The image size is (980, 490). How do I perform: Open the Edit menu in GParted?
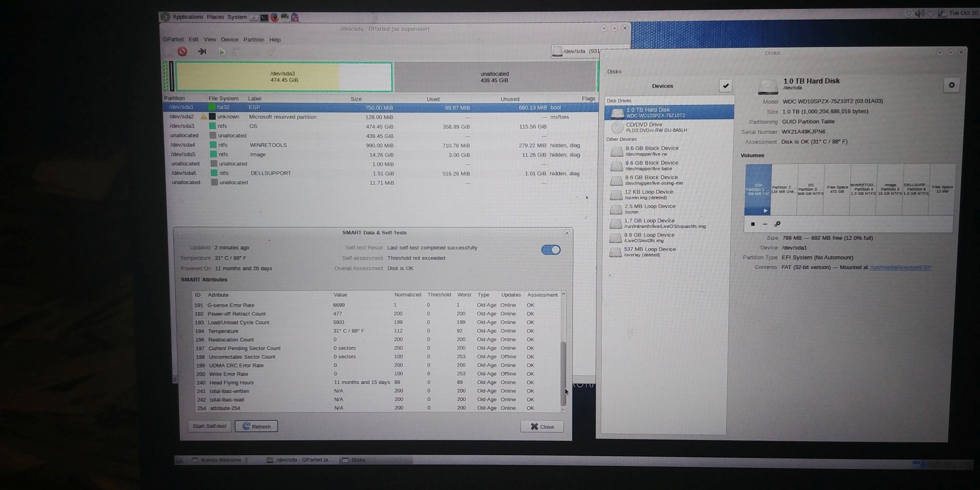[194, 40]
